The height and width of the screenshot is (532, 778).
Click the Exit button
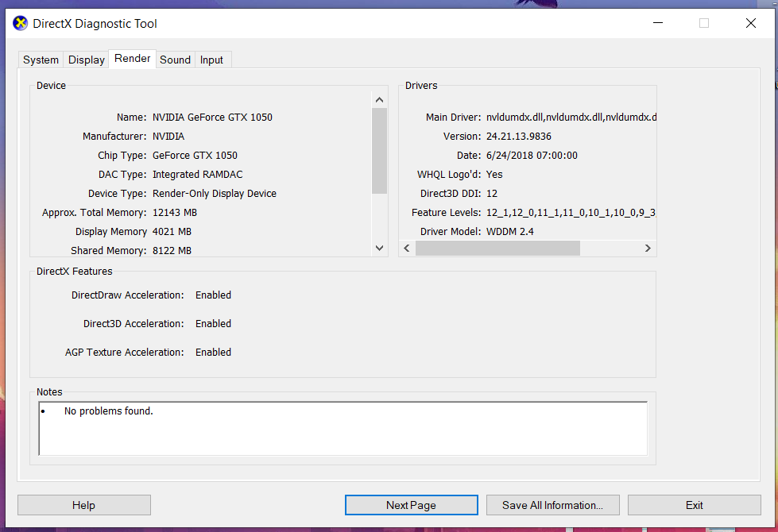tap(694, 505)
